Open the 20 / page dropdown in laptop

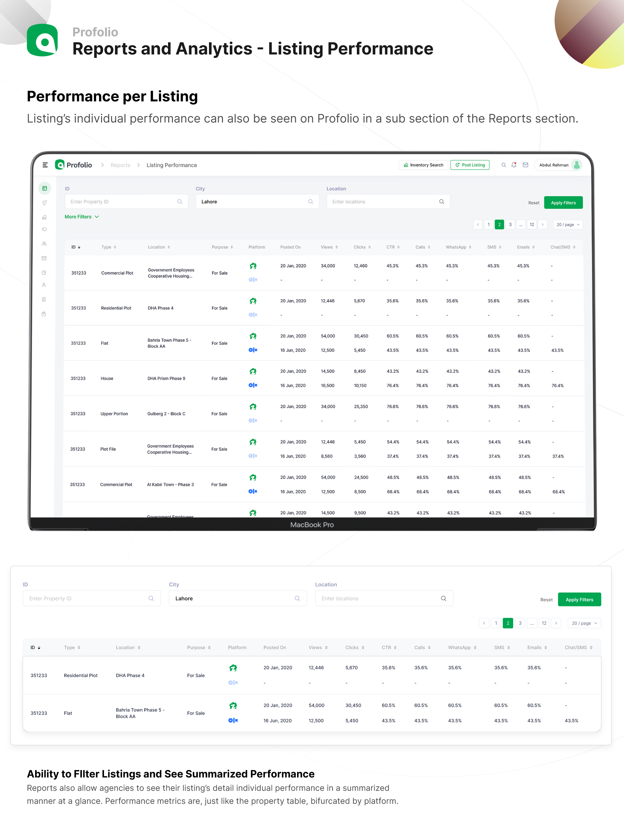(x=568, y=224)
